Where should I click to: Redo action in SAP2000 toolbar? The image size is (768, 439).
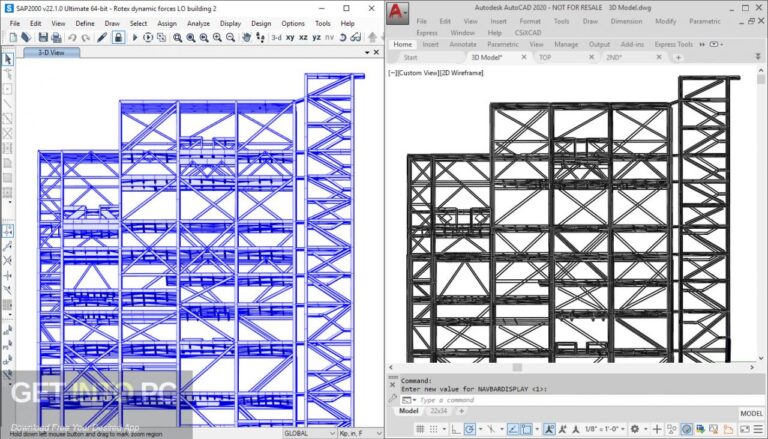pyautogui.click(x=85, y=37)
